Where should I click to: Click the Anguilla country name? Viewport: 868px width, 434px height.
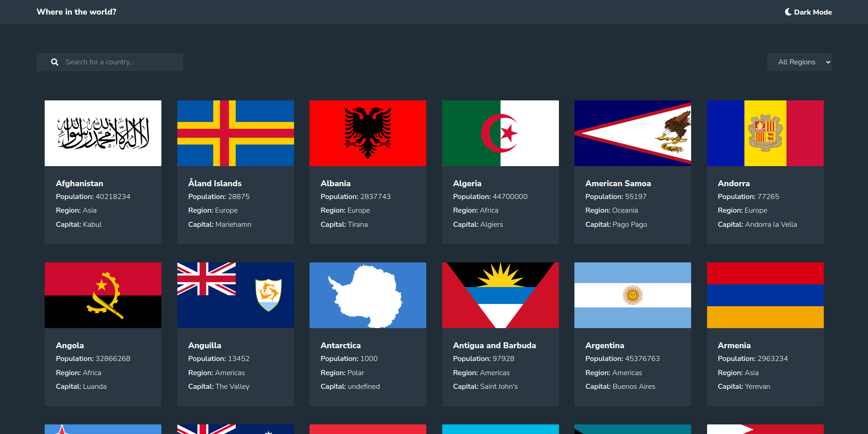click(205, 345)
